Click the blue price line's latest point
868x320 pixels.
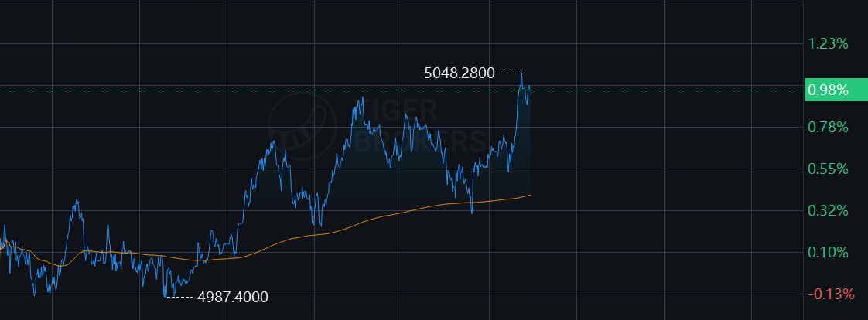coord(531,87)
